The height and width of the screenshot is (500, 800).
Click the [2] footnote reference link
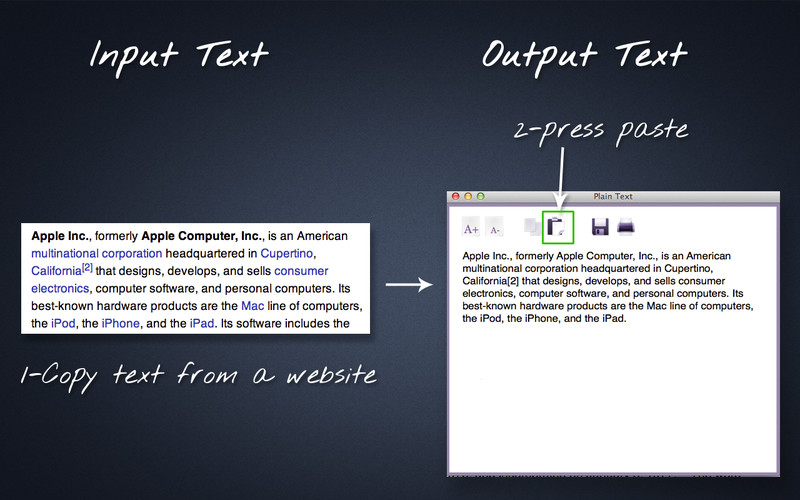[87, 268]
